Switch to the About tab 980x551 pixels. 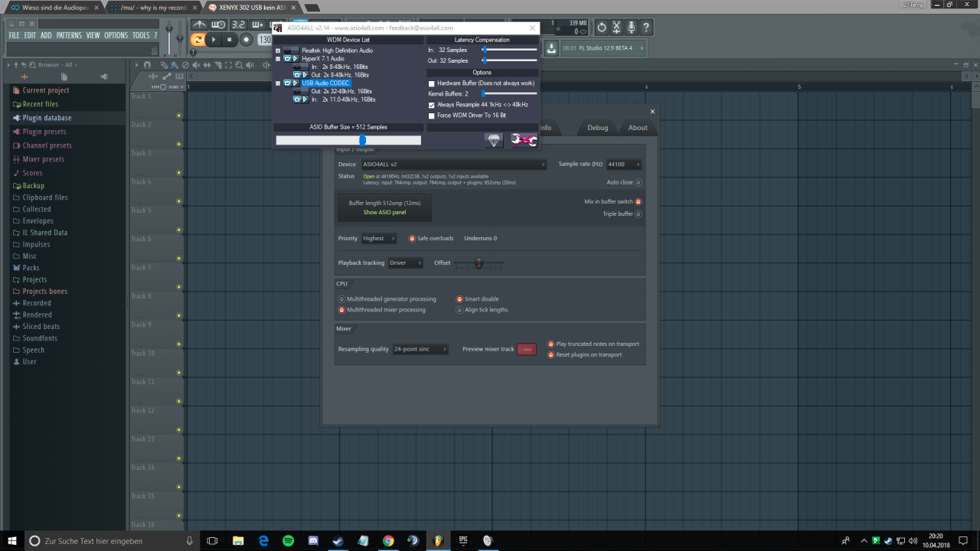[638, 128]
